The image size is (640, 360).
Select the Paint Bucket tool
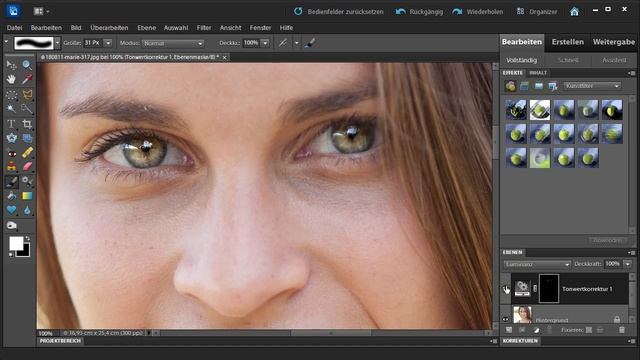11,196
